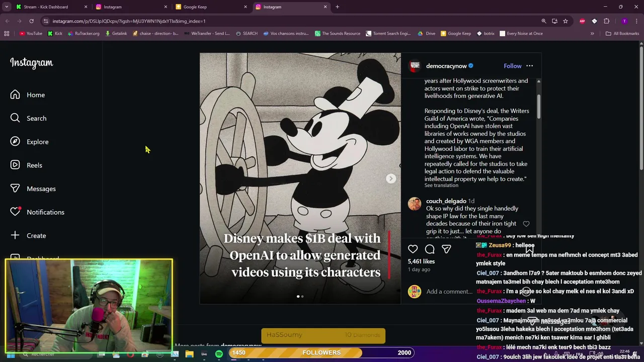Viewport: 644px width, 362px height.
Task: Open the YouTube bookmark
Action: [31, 34]
